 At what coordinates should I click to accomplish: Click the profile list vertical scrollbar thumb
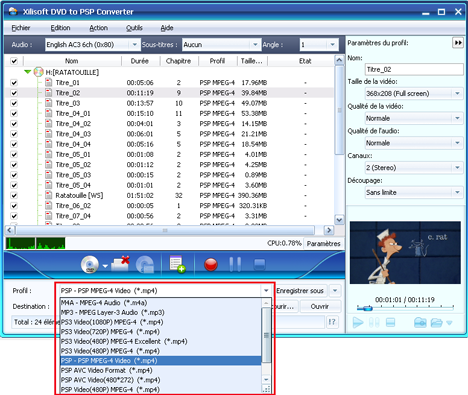pos(266,335)
